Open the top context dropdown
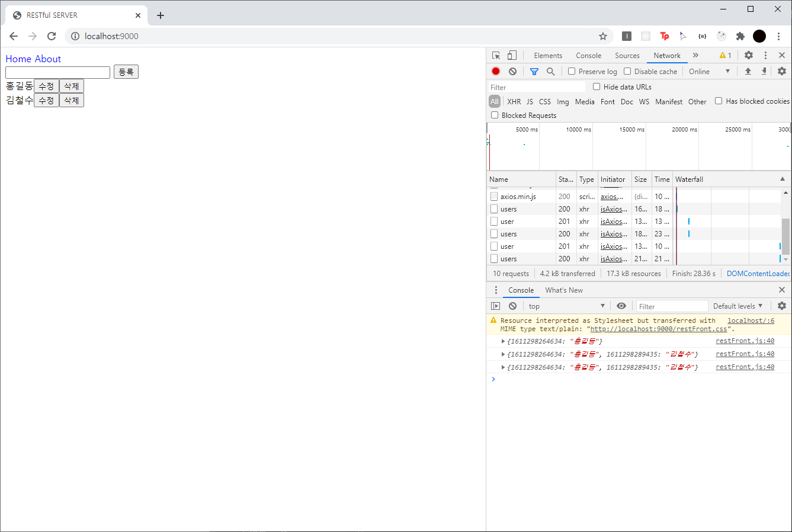This screenshot has width=792, height=532. click(566, 306)
